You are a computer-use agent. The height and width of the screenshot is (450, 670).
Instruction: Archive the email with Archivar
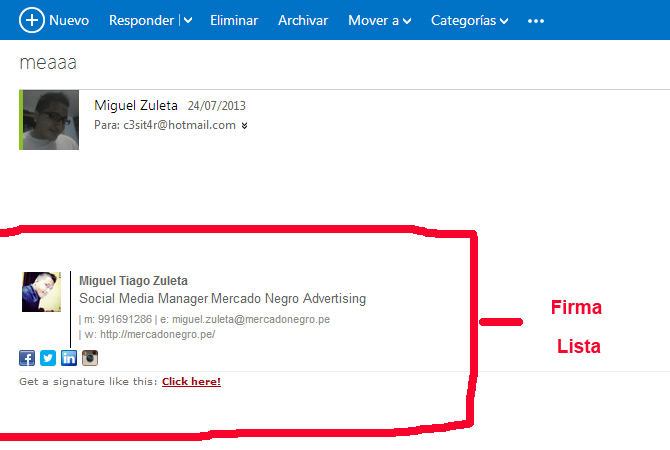click(x=303, y=21)
